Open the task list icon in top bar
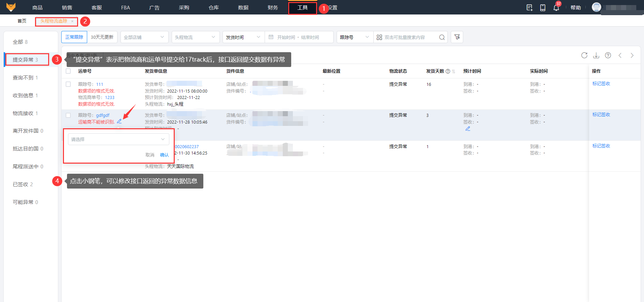This screenshot has width=644, height=302. pos(530,7)
